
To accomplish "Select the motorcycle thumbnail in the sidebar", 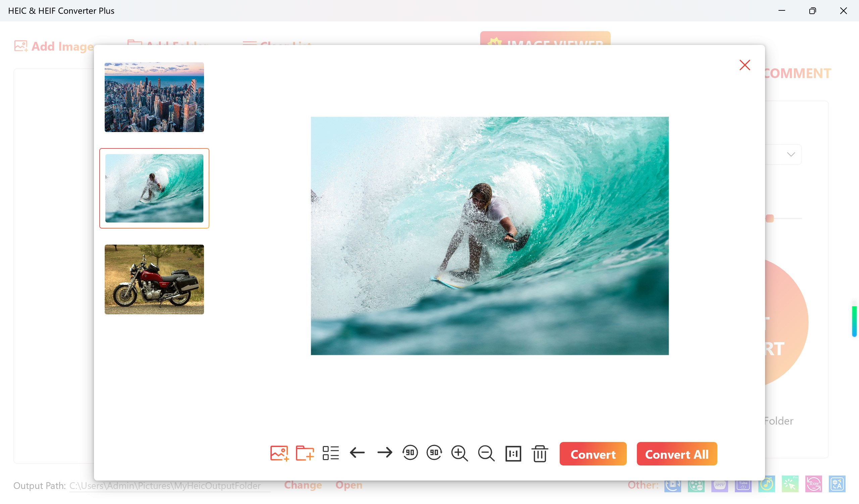I will coord(154,279).
